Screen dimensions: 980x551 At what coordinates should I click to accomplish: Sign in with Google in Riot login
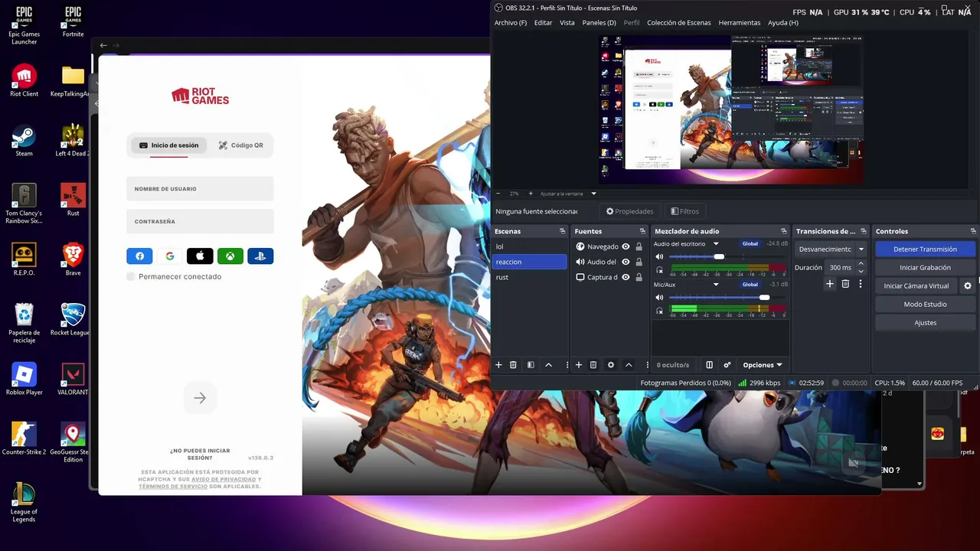pos(170,256)
